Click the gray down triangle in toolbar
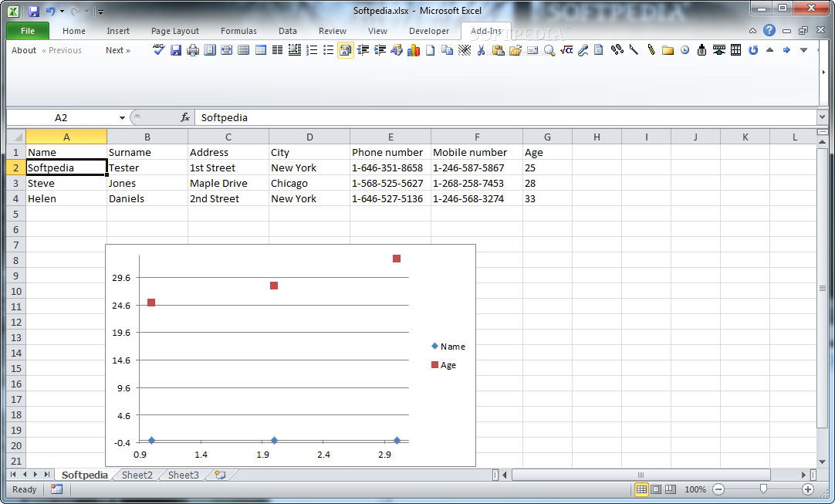 pos(803,50)
